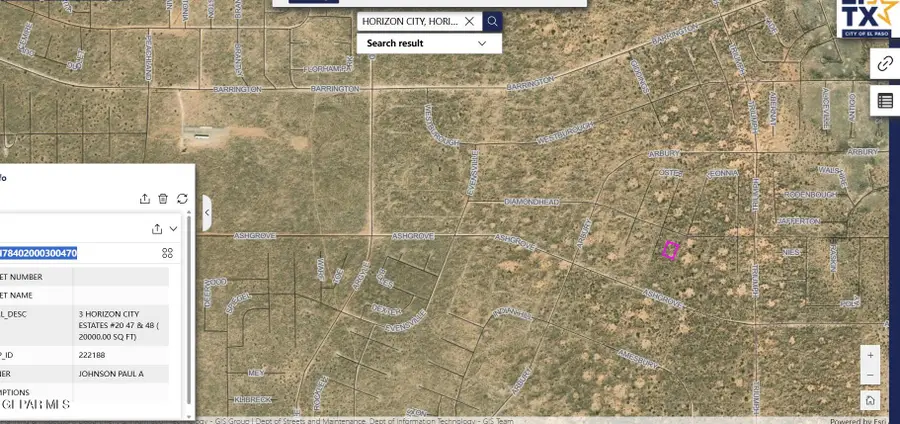Open record actions four-circle icon
Screen dimensions: 900x424
point(167,253)
